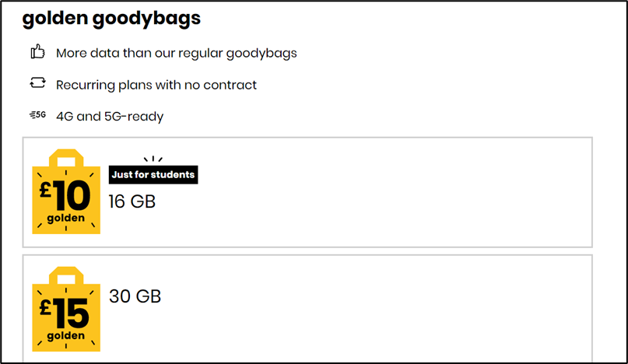628x364 pixels.
Task: Click the recurring arrows loop icon
Action: 37,83
